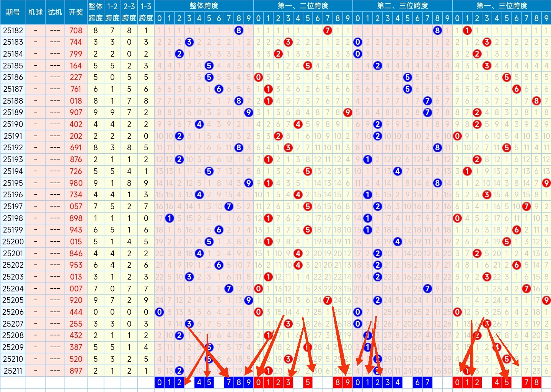Select the 第一、三位跨度 section header

(x=502, y=6)
